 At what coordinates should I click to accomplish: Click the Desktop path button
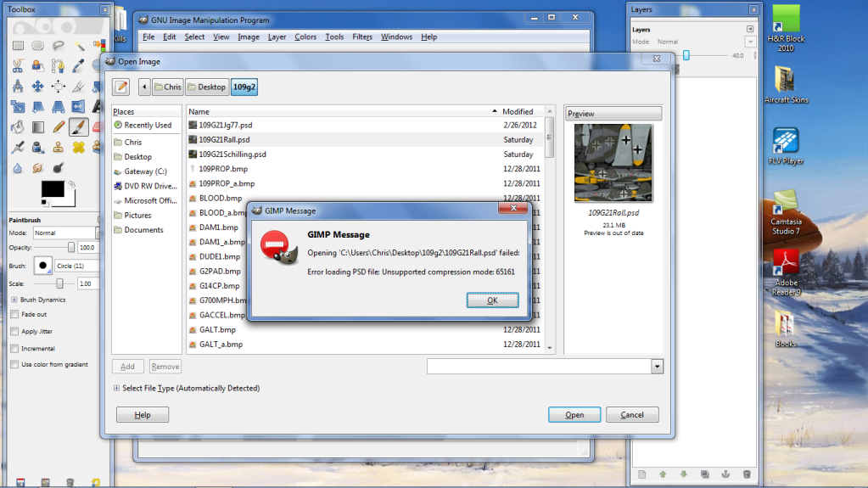(206, 87)
